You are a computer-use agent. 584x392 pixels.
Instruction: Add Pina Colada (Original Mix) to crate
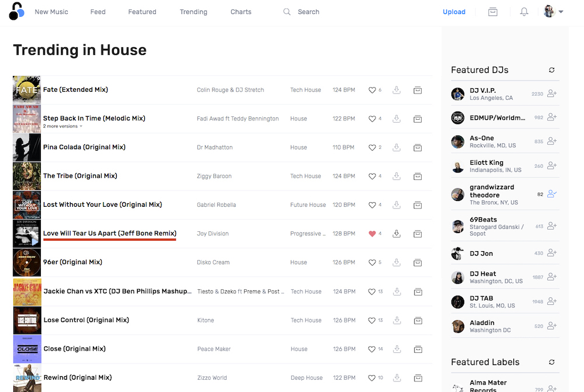pyautogui.click(x=418, y=148)
